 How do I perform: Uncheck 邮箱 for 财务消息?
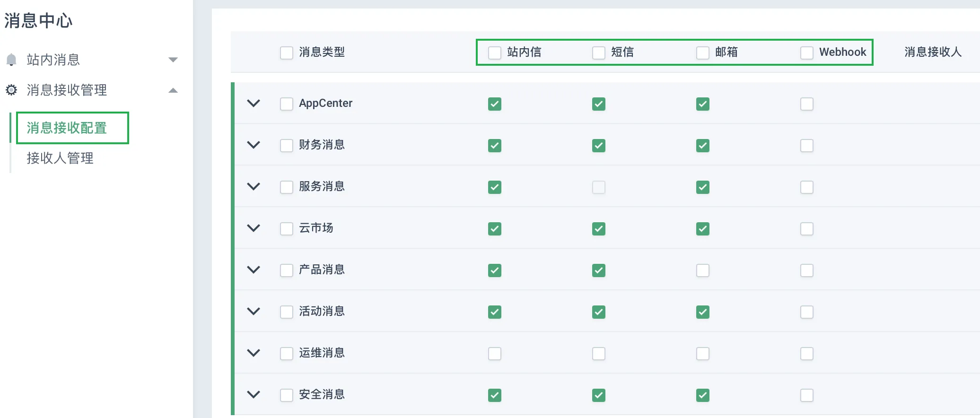pos(703,146)
